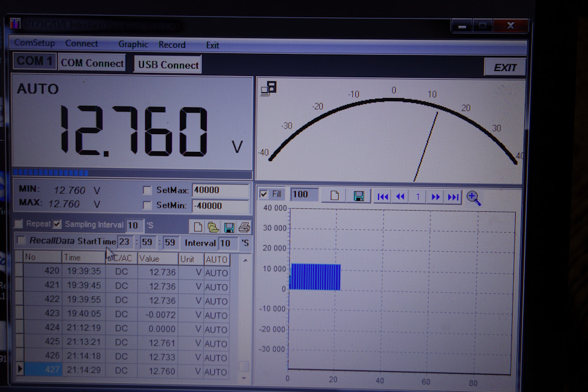Click the StartTime minutes field
The height and width of the screenshot is (392, 588).
(148, 243)
